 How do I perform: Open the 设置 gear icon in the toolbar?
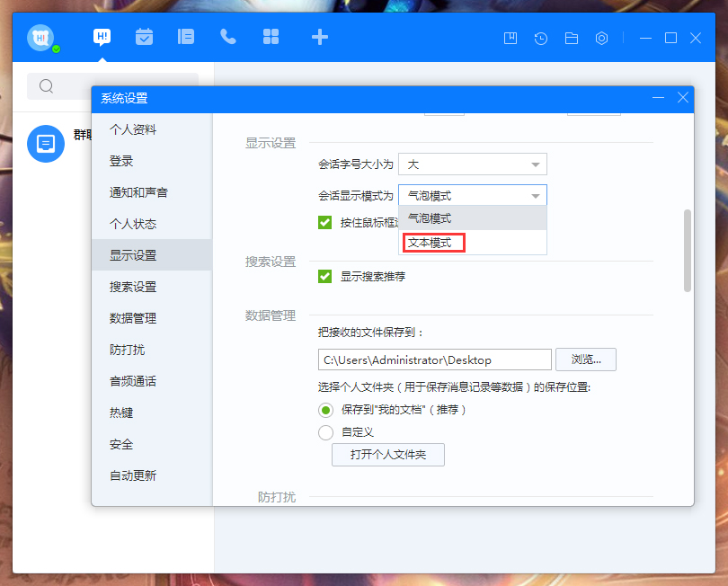601,39
